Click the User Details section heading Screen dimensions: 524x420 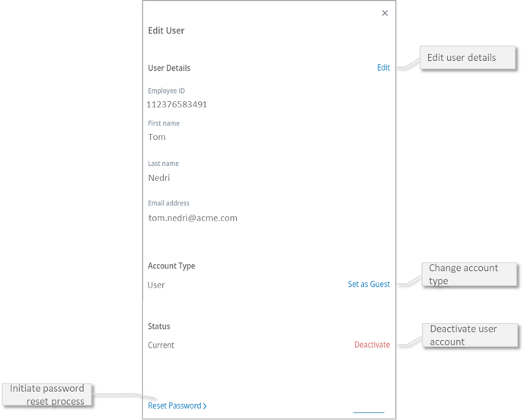tap(169, 68)
